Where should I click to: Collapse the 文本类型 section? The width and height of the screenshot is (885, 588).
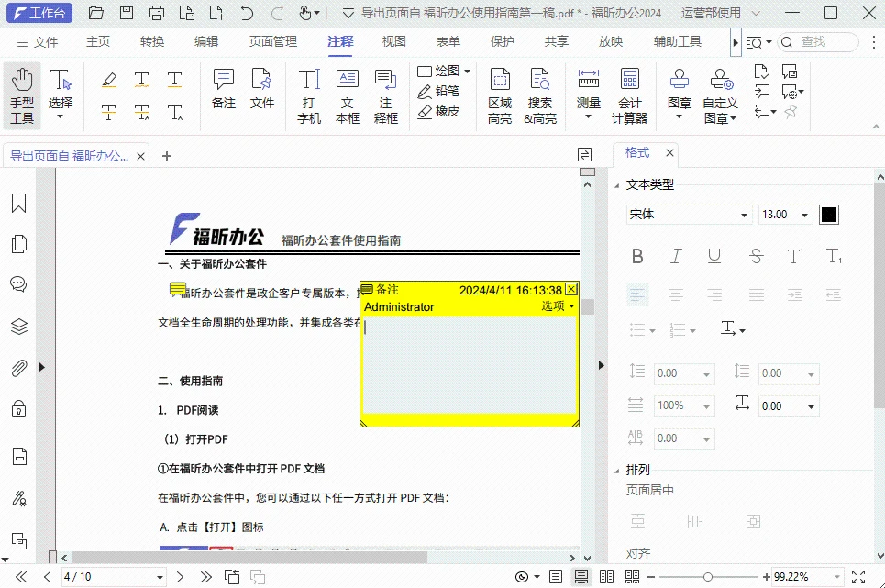pyautogui.click(x=616, y=185)
